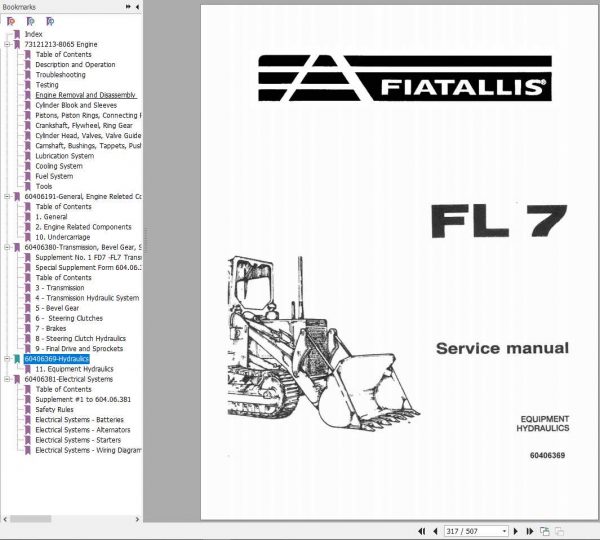Select 60406380-Transmission, Bevel Gear bookmark
Viewport: 600px width, 540px height.
[83, 247]
